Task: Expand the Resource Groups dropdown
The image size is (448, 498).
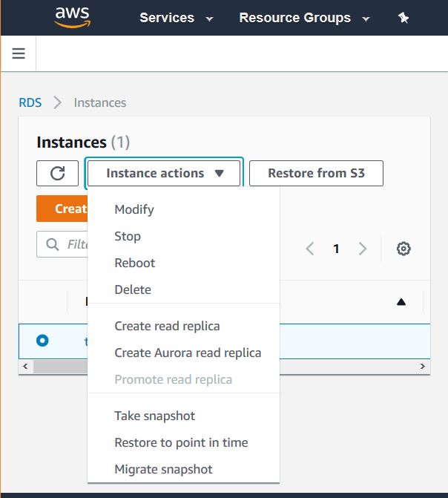Action: [304, 18]
